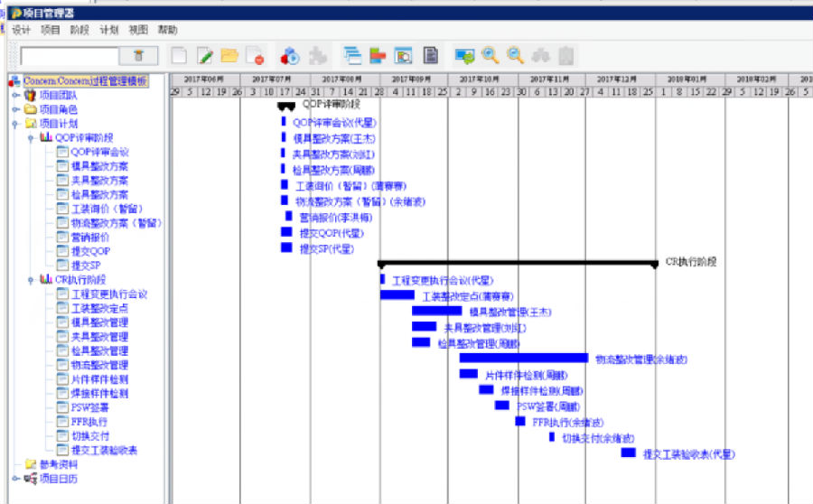Select 检具整改方案 in the tree
813x504 pixels.
[x=99, y=194]
